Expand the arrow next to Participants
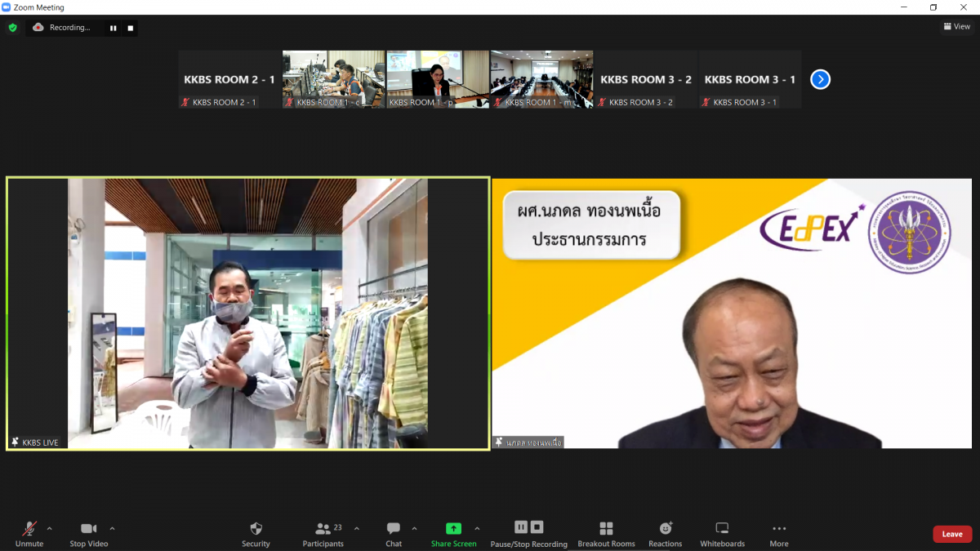The image size is (980, 551). tap(357, 528)
